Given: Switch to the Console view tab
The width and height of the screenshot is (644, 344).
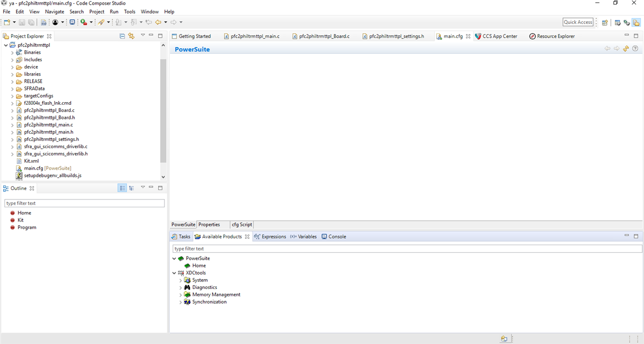Looking at the screenshot, I should (334, 237).
